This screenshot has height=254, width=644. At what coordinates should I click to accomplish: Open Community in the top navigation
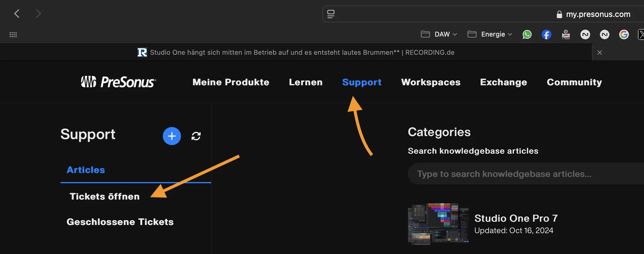tap(574, 82)
